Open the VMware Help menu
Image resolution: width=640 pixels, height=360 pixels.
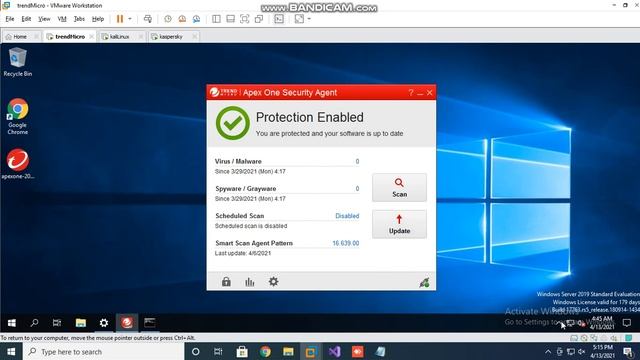click(x=98, y=19)
